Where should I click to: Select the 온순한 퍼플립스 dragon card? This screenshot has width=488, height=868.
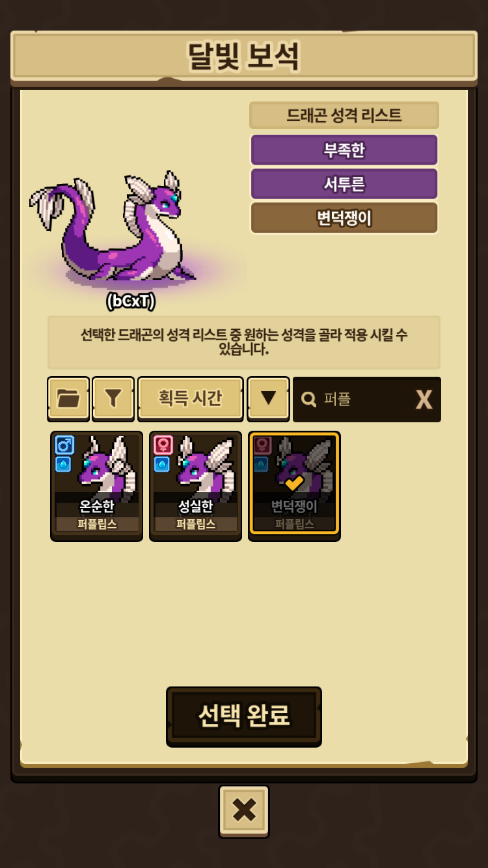click(96, 485)
